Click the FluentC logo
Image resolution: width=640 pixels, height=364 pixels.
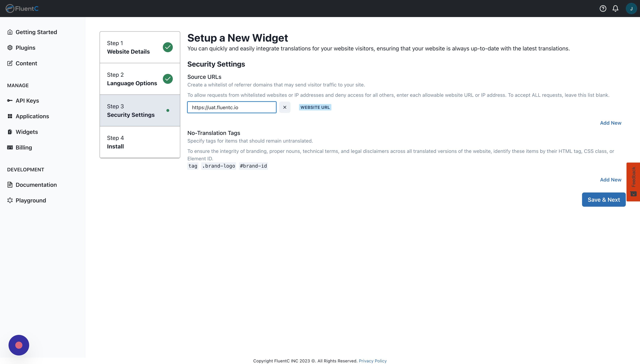[x=22, y=9]
